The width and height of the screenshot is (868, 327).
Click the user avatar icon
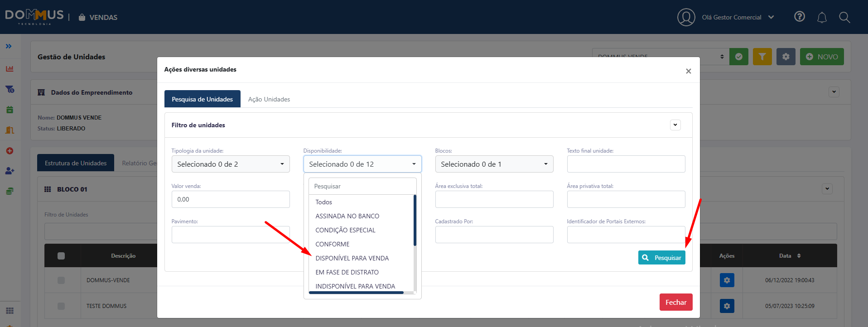(x=686, y=17)
